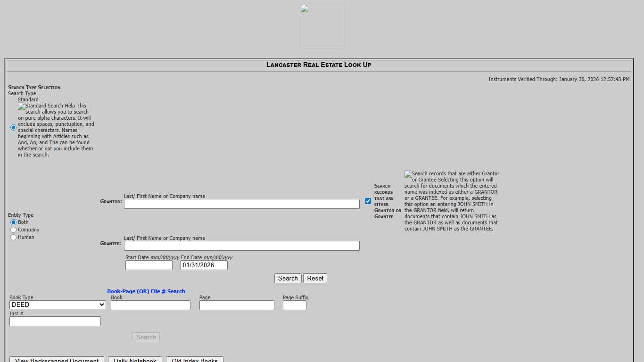Screen dimensions: 644x362
Task: Select the Standard search type radio button
Action: [x=13, y=127]
